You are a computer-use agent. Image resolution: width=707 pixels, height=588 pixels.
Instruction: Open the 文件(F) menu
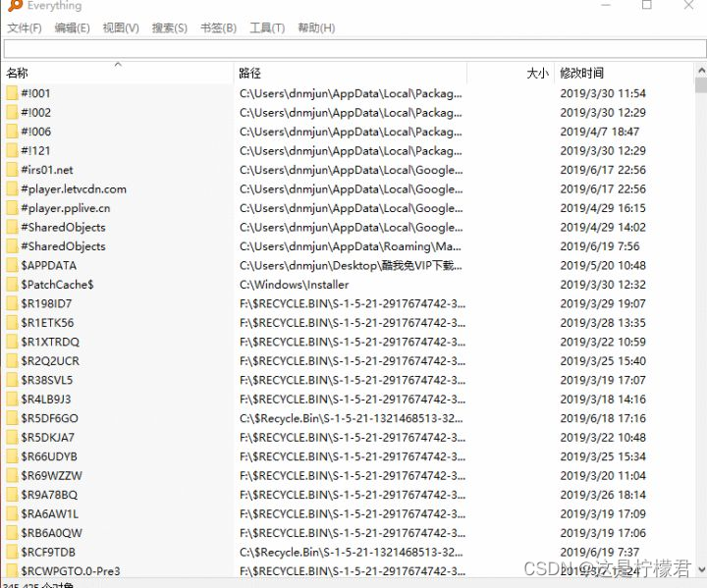click(x=25, y=27)
